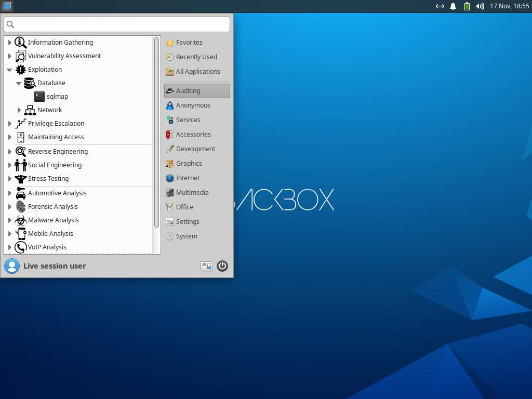Click the Stress Testing icon

click(20, 179)
